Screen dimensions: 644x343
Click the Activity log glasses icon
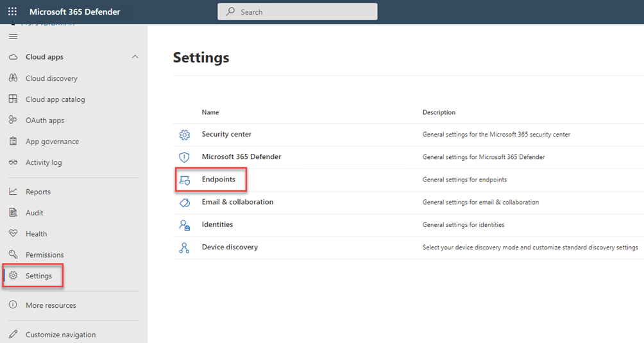pos(13,162)
